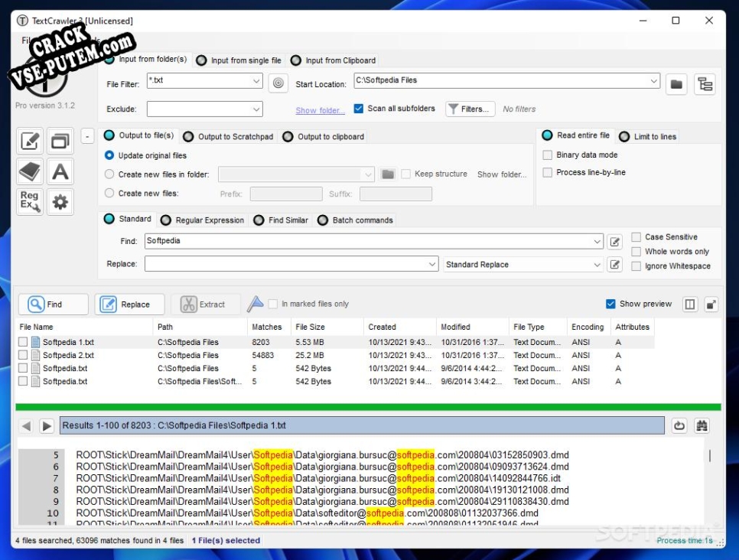Click the detach preview icon

pyautogui.click(x=711, y=304)
